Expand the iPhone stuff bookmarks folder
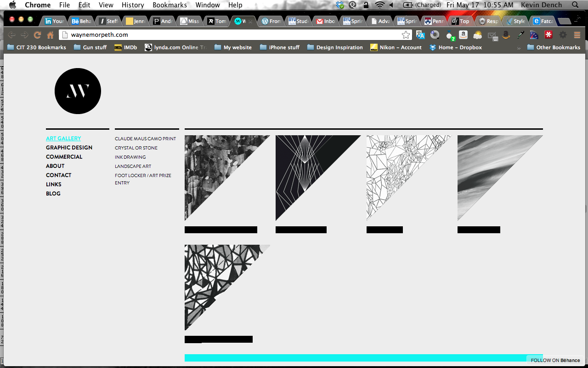The width and height of the screenshot is (588, 368). [279, 47]
